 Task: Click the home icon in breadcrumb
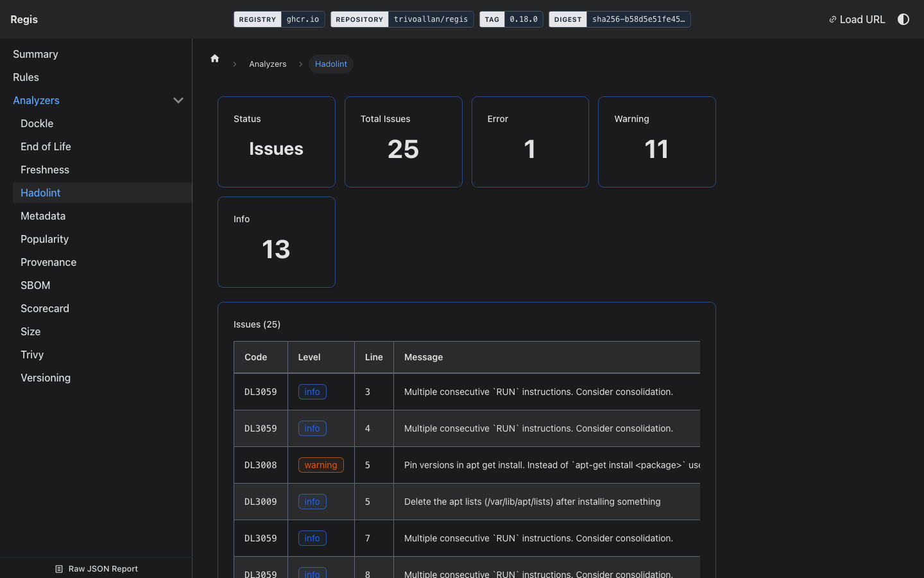coord(215,58)
